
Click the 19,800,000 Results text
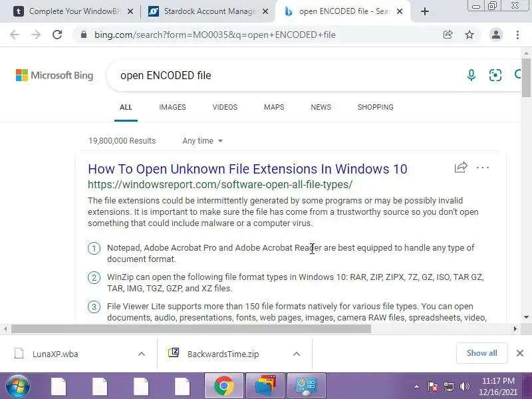tap(122, 141)
